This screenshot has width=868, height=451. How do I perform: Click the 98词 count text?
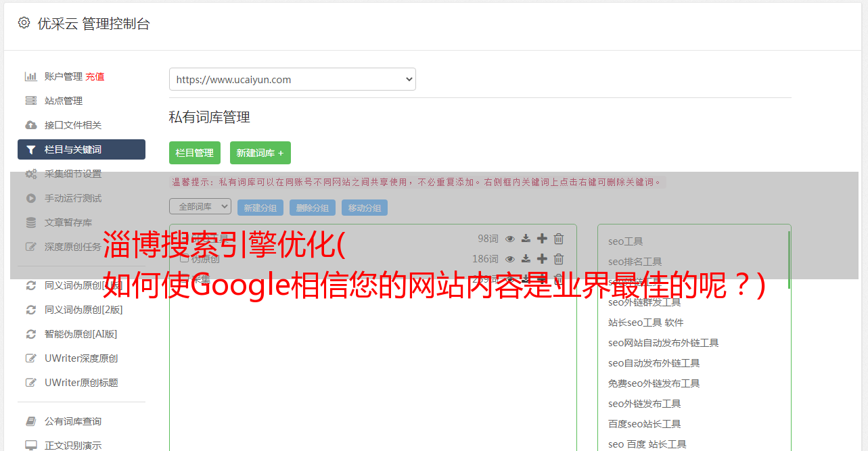point(488,239)
